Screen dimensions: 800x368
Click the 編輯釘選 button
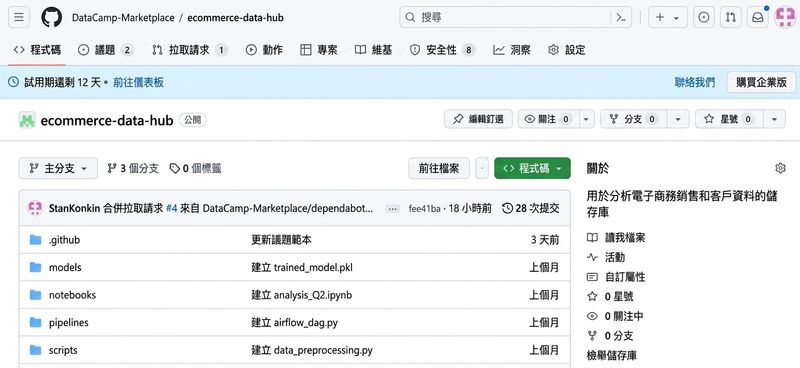(478, 119)
